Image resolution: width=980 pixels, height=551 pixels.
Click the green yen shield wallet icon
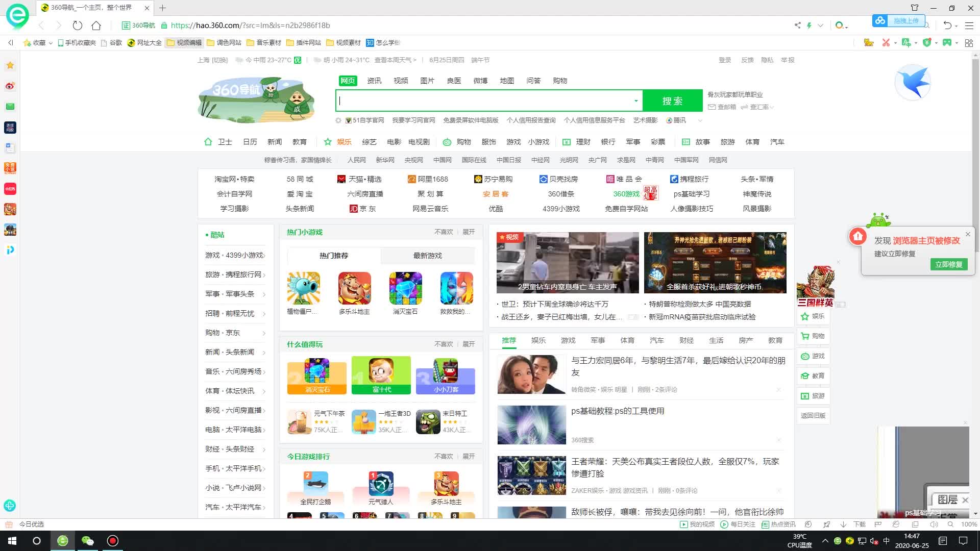click(927, 42)
